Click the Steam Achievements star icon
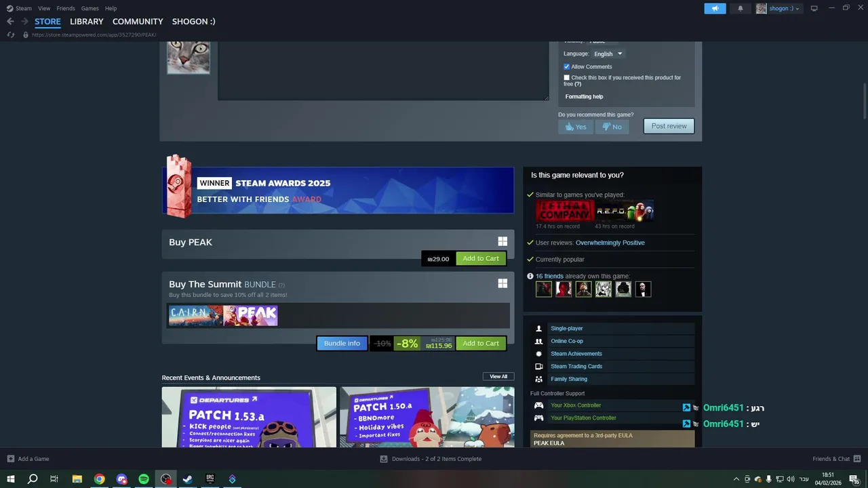Image resolution: width=868 pixels, height=488 pixels. (x=538, y=354)
